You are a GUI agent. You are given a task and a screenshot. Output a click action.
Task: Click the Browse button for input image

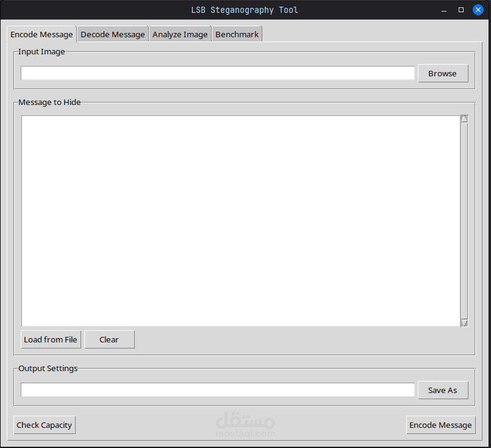click(443, 73)
